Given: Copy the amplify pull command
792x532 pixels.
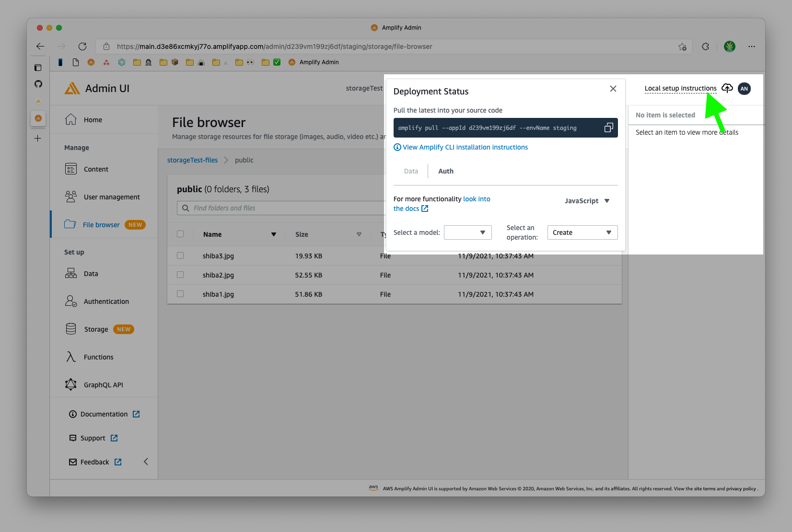Looking at the screenshot, I should [608, 127].
